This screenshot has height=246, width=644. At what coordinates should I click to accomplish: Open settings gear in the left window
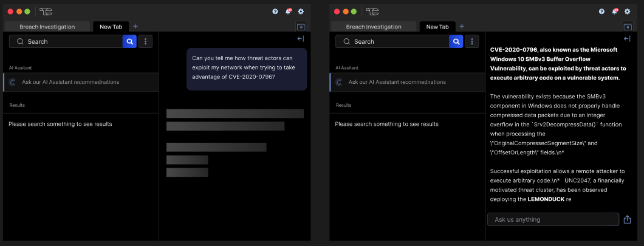(x=301, y=12)
